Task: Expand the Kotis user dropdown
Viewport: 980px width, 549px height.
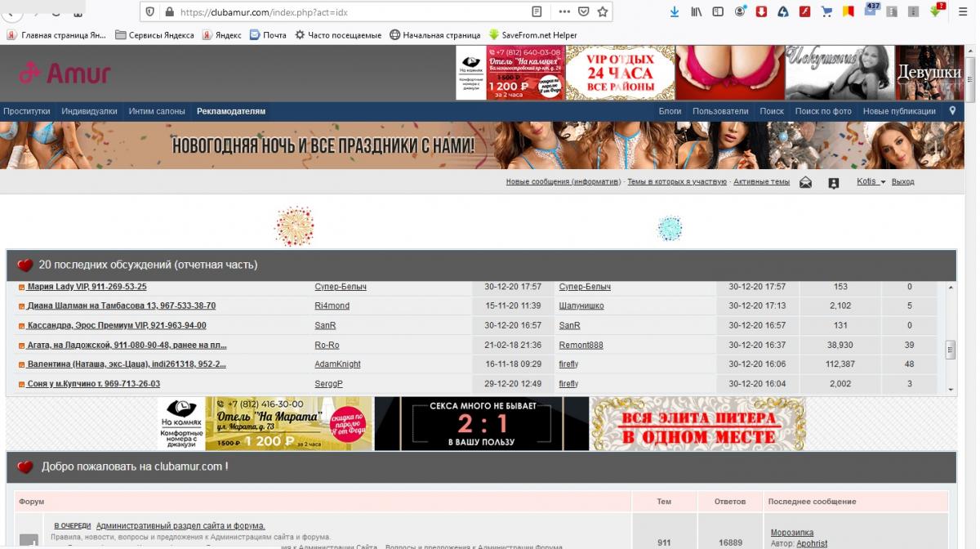Action: pos(871,181)
